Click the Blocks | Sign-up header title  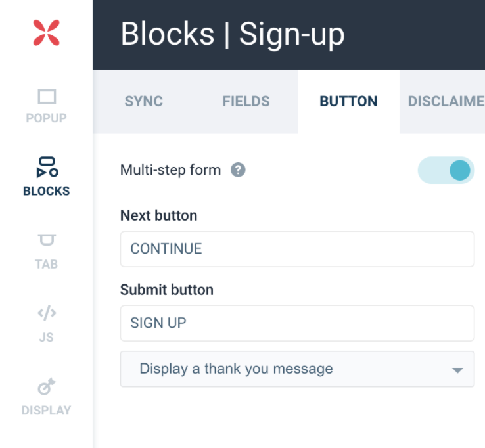point(233,34)
